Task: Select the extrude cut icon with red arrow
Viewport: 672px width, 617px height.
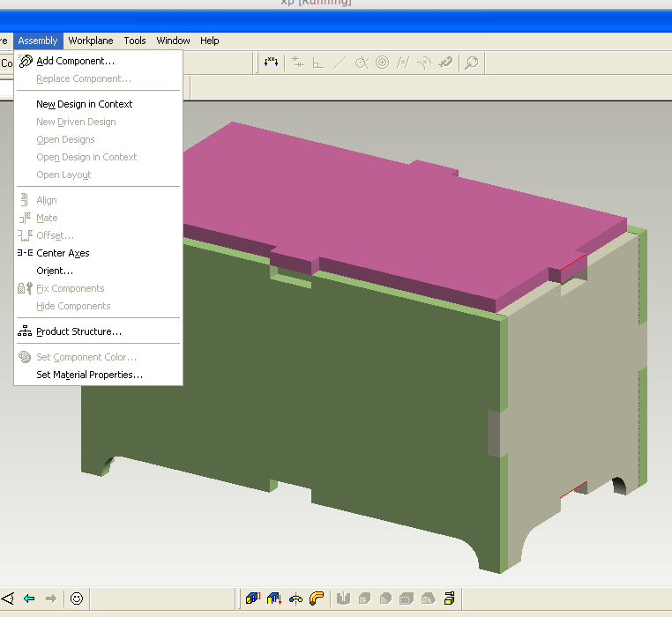Action: [x=274, y=598]
